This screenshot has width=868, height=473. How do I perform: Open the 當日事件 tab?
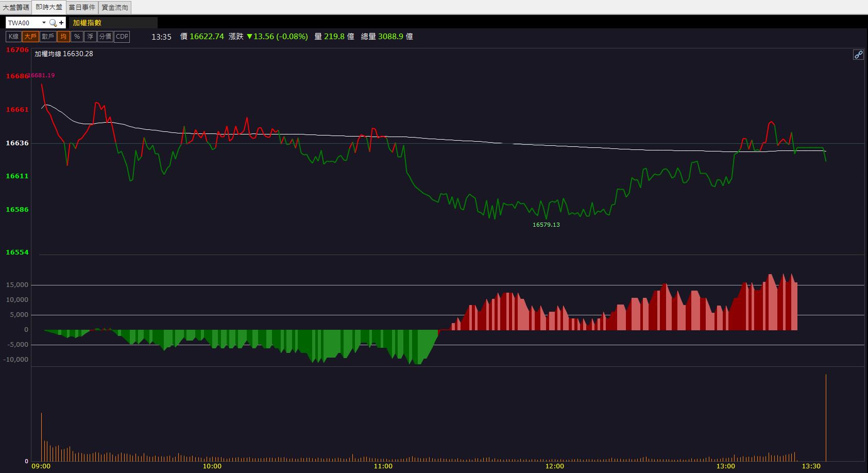(82, 7)
